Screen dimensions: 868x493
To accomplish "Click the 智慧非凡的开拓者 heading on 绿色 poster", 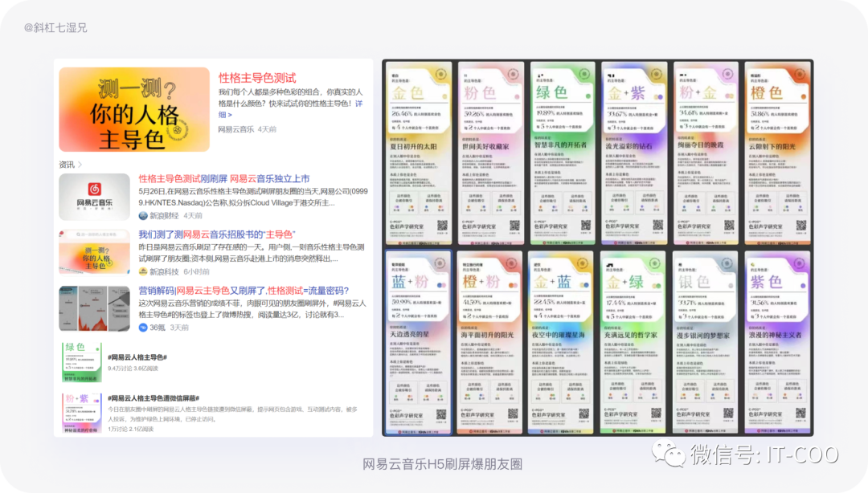I will [x=560, y=145].
